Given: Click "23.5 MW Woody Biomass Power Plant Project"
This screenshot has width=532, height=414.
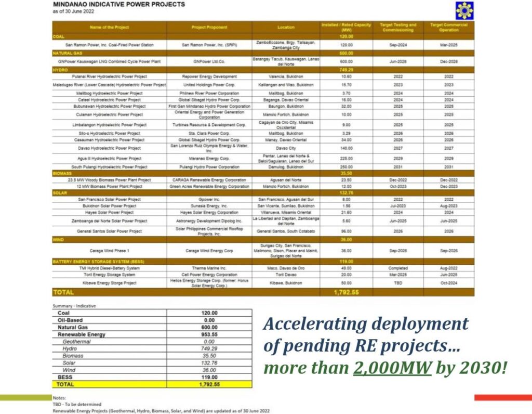Looking at the screenshot, I should pyautogui.click(x=109, y=180).
